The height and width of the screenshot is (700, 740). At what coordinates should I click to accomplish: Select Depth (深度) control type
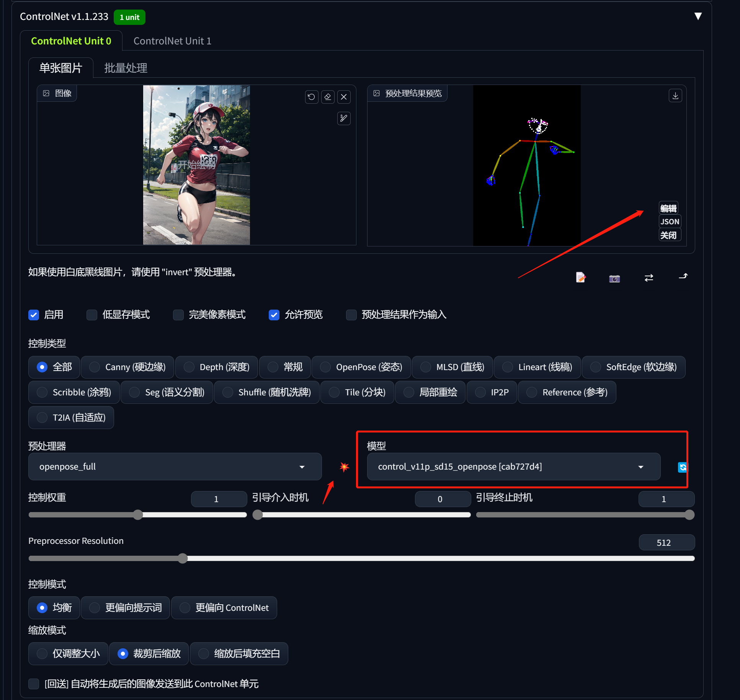tap(217, 367)
